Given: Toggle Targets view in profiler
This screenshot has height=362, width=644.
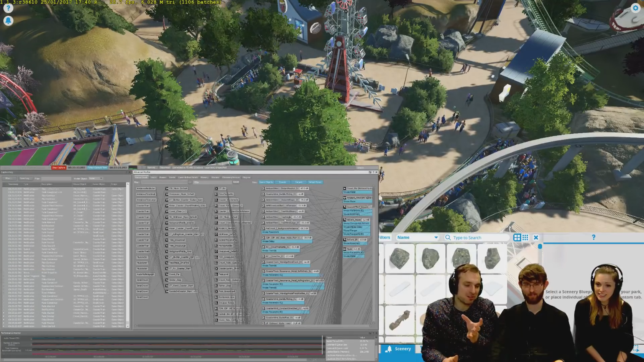Looking at the screenshot, I should point(299,182).
